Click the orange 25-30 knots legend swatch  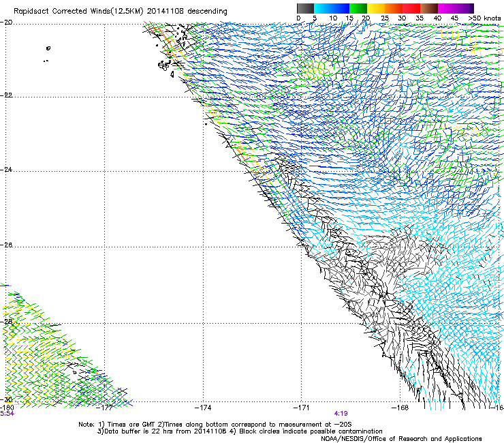pos(394,8)
